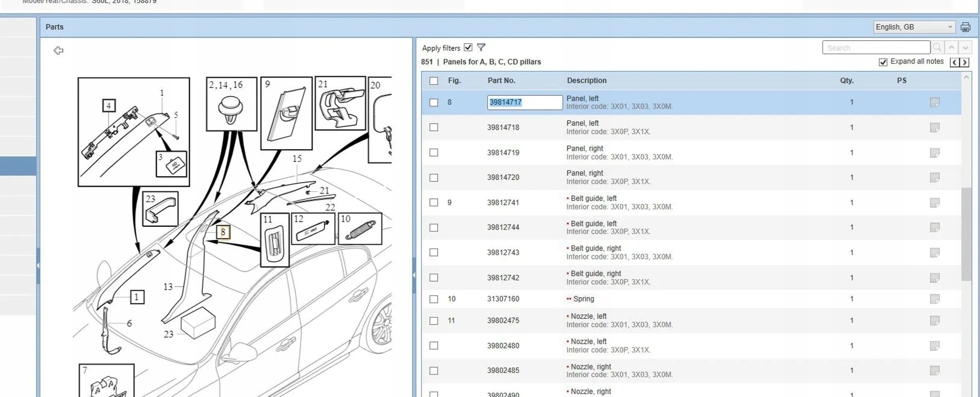Image resolution: width=980 pixels, height=397 pixels.
Task: Open note icon for part 39814718
Action: pos(935,127)
